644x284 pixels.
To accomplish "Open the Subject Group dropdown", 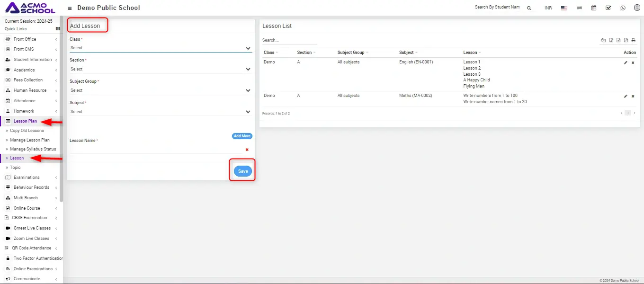I will tap(161, 90).
